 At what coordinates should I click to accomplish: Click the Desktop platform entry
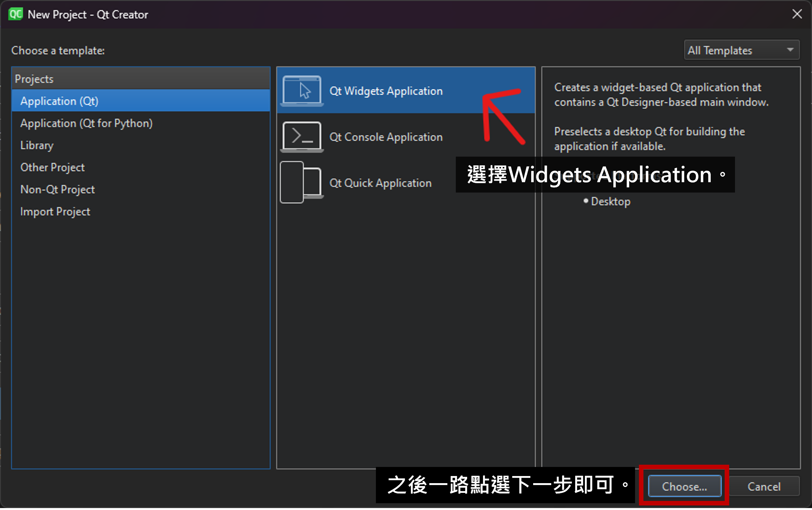610,202
